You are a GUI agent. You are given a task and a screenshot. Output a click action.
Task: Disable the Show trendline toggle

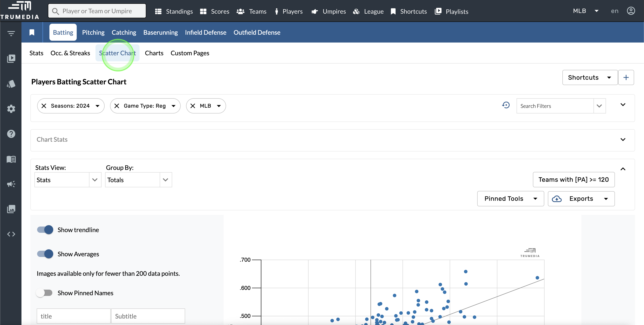click(45, 229)
